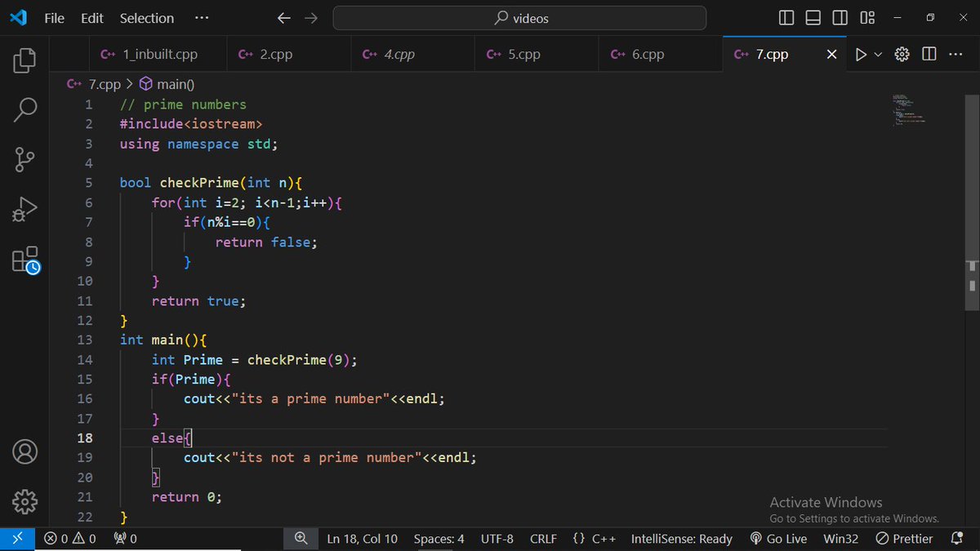Click IntelliSense: Ready status
The height and width of the screenshot is (551, 980).
pyautogui.click(x=682, y=539)
